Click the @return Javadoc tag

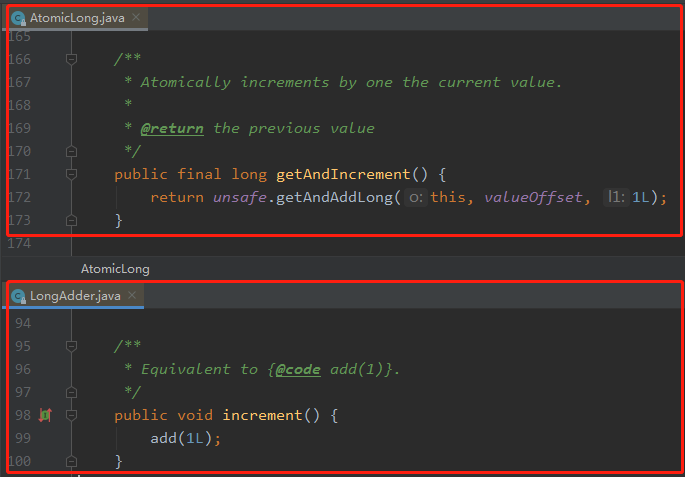point(172,128)
